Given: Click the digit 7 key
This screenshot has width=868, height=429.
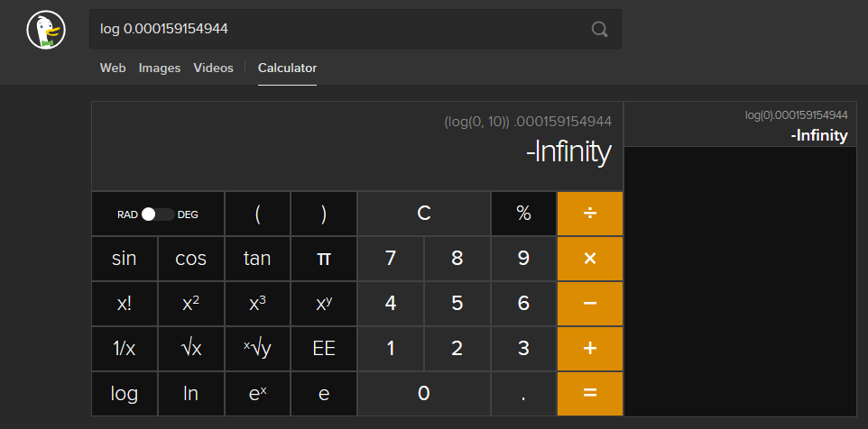Looking at the screenshot, I should point(391,259).
